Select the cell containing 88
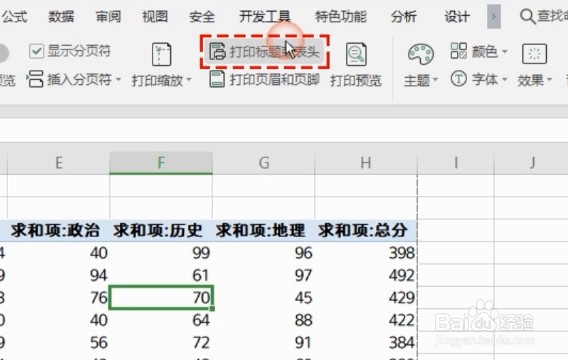This screenshot has width=568, height=360. pos(264,320)
